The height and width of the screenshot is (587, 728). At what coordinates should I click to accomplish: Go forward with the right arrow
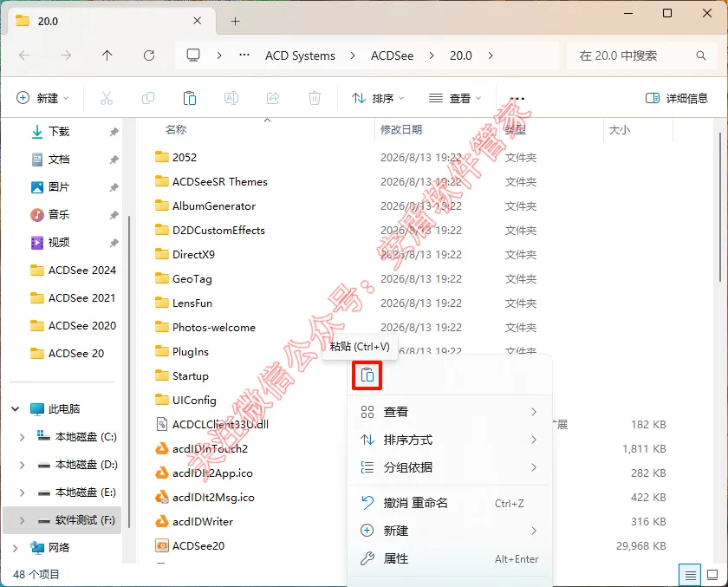(x=66, y=55)
